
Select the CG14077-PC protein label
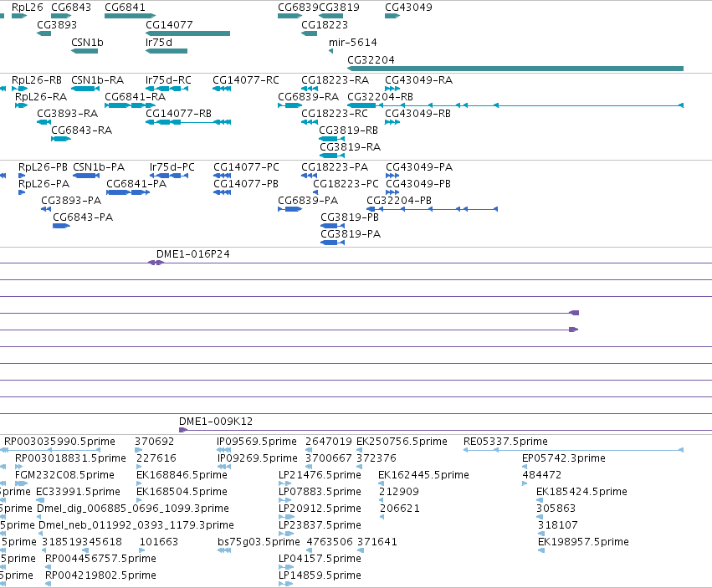[x=246, y=167]
